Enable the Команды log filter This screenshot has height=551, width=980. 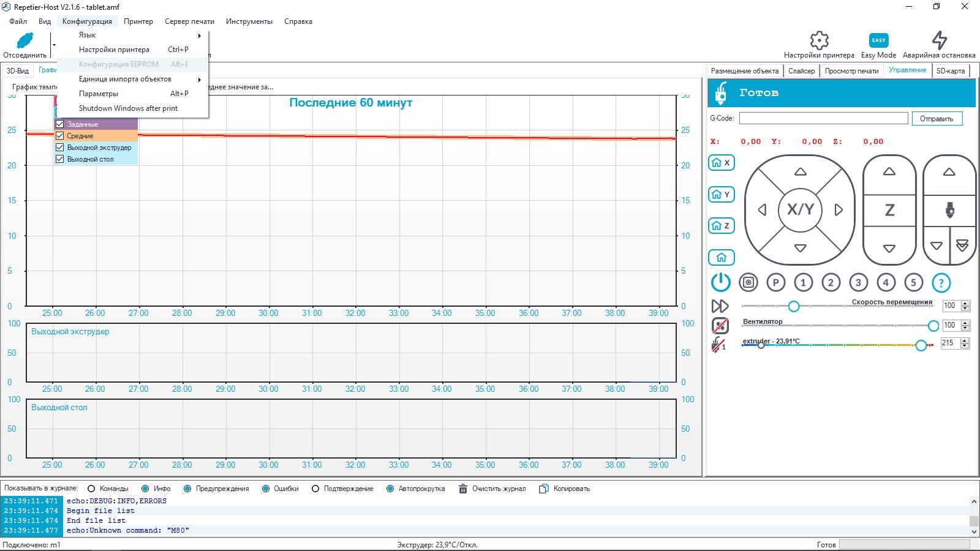(x=92, y=489)
